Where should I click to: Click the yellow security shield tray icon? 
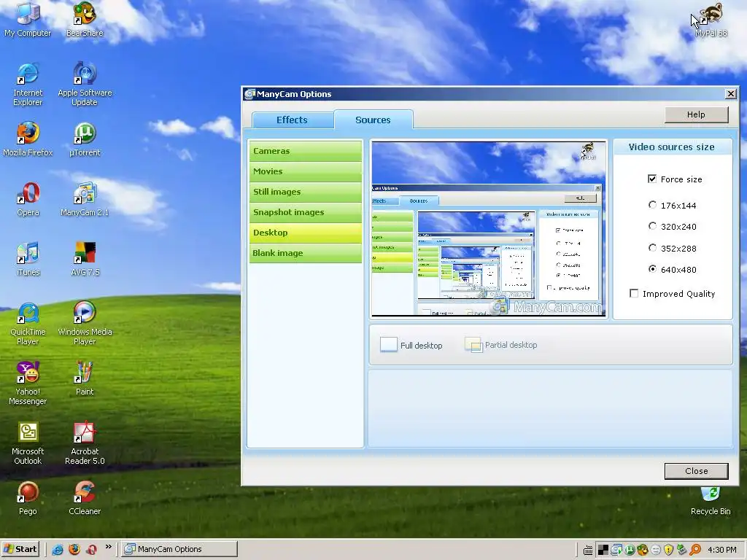(x=669, y=550)
